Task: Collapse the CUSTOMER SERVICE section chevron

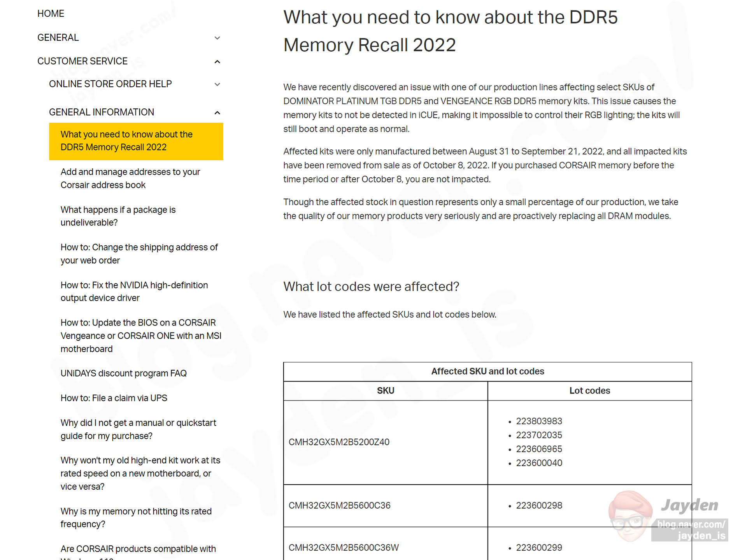Action: pyautogui.click(x=217, y=62)
